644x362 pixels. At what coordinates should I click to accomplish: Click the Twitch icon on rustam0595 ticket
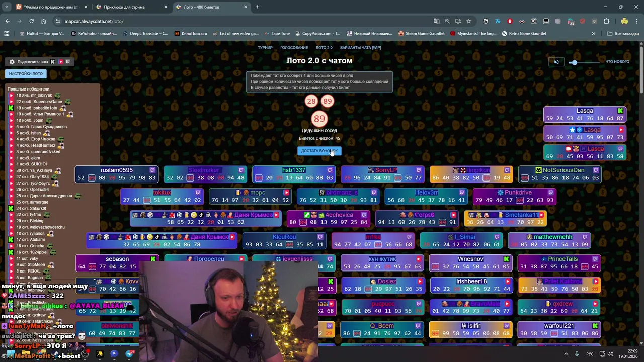[152, 170]
